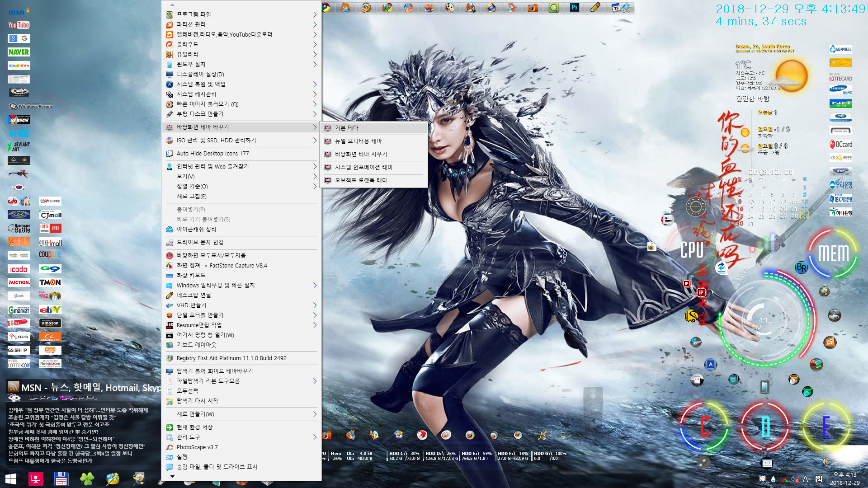Open the LOTTECARD shortcut icon

click(x=841, y=77)
